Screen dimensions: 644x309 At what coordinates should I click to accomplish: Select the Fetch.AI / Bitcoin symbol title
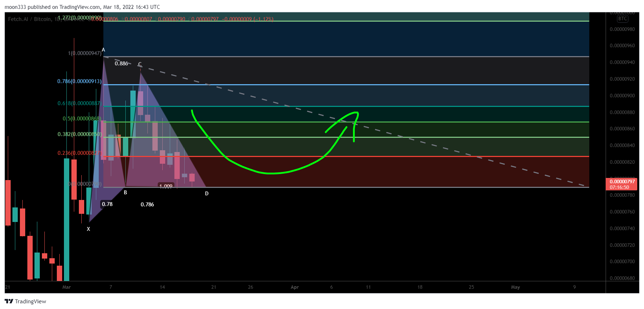coord(30,19)
